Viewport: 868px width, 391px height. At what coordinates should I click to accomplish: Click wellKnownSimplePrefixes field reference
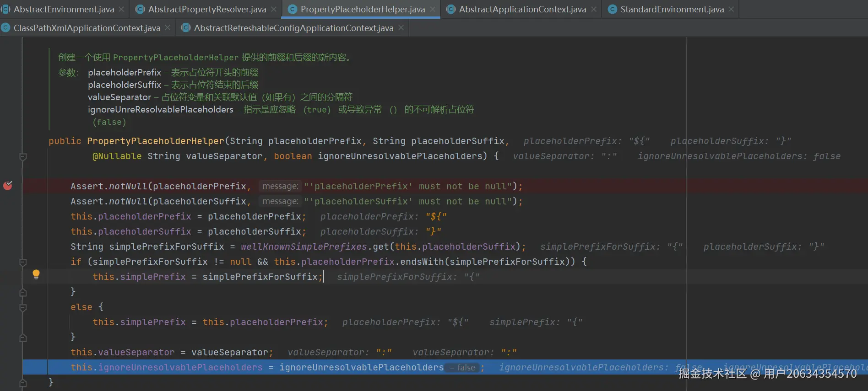click(304, 247)
